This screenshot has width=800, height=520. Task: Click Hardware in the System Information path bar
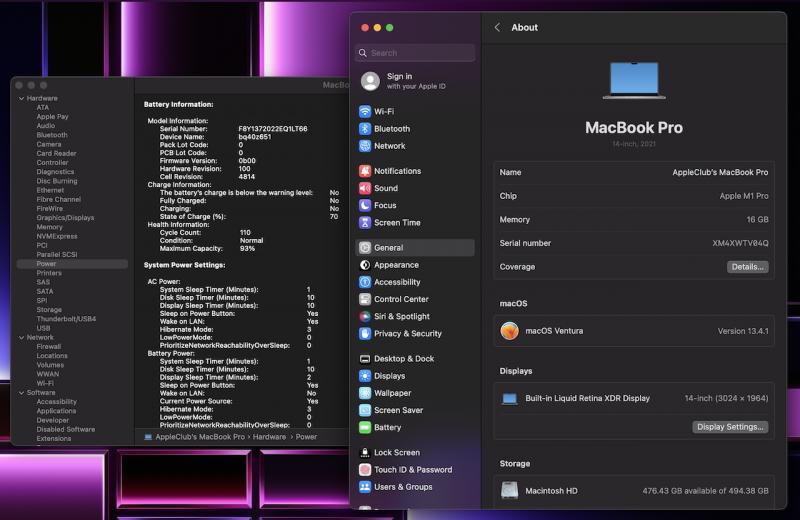(x=269, y=437)
